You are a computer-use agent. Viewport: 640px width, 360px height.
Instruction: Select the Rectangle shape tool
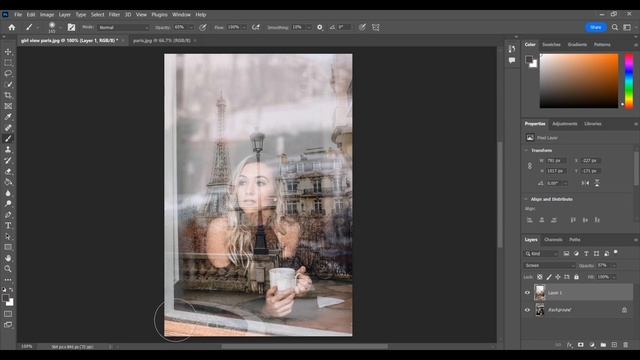click(8, 247)
